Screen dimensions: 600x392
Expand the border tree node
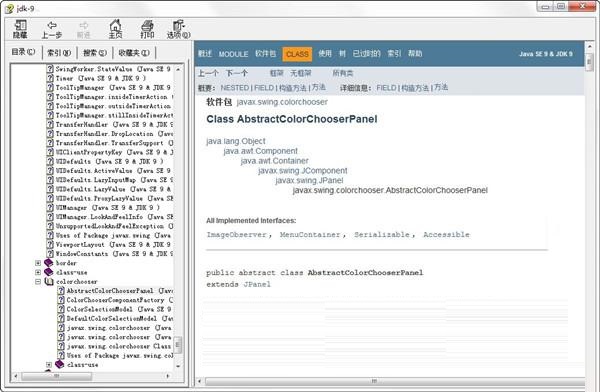pyautogui.click(x=38, y=263)
